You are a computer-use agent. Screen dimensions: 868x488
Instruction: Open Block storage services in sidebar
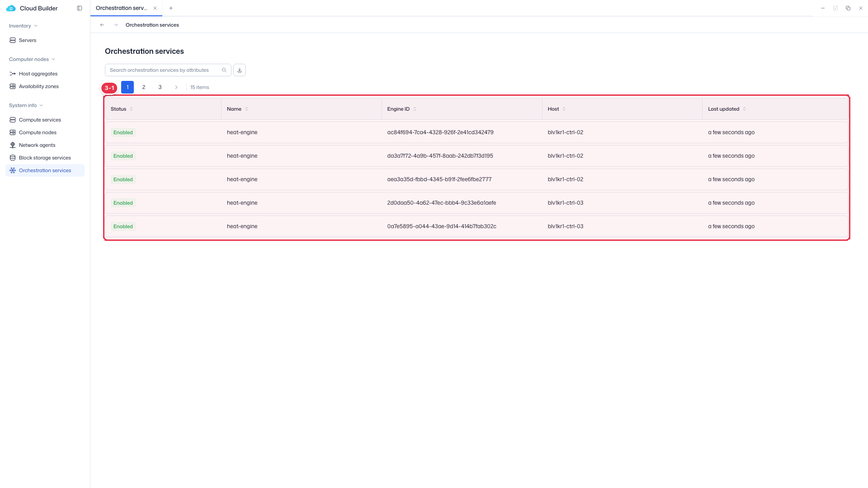(x=45, y=158)
